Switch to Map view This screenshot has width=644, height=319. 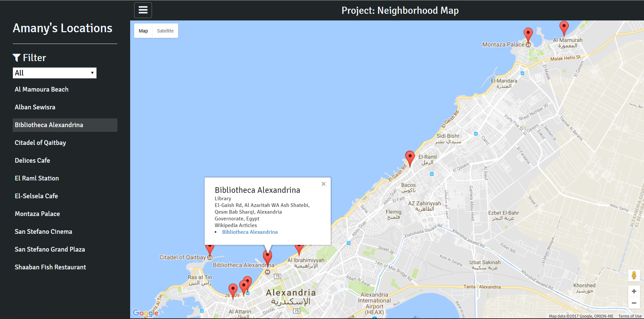click(143, 31)
